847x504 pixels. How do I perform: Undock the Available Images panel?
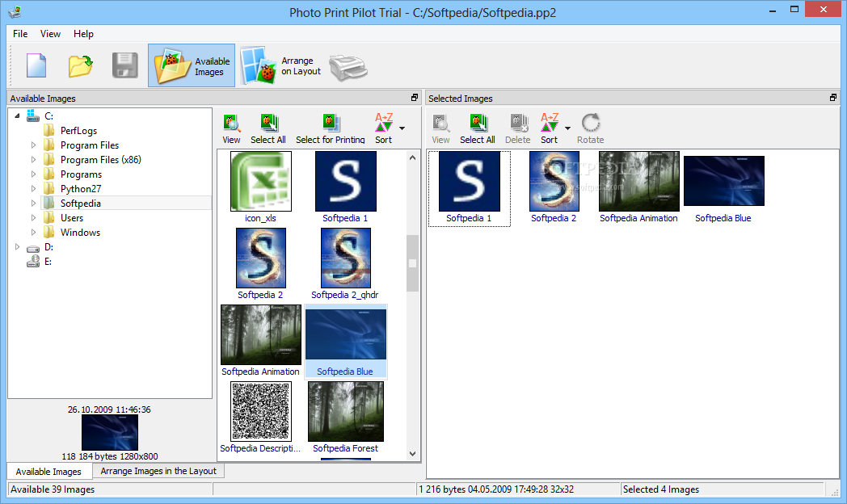(x=415, y=98)
